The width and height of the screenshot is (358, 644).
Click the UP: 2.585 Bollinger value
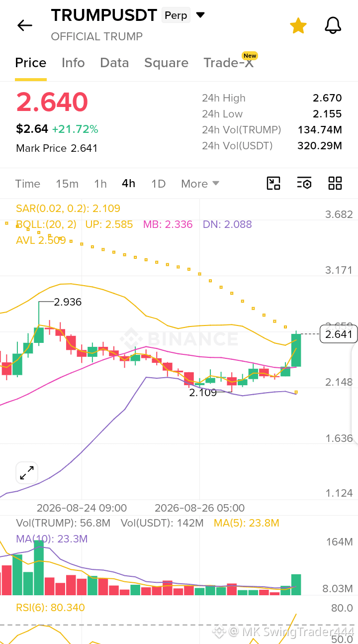[109, 224]
